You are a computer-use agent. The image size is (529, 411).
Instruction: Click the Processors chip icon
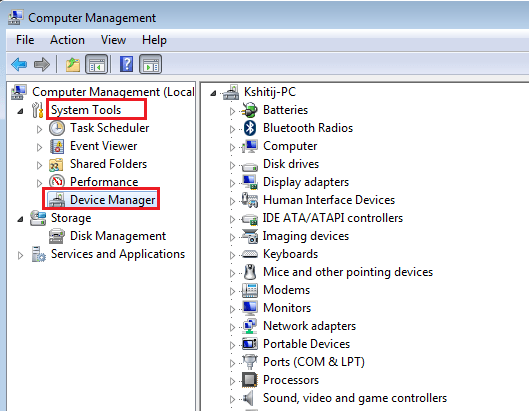(250, 380)
